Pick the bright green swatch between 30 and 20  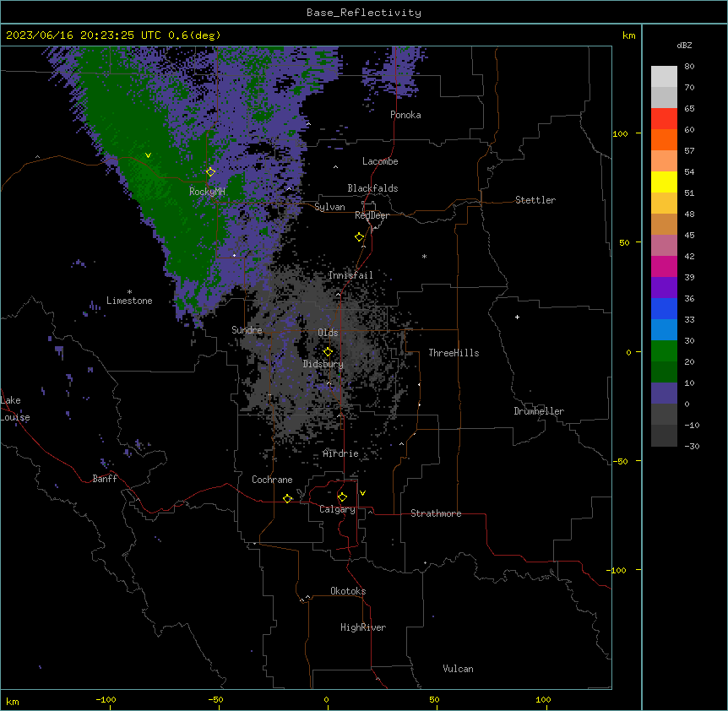pos(664,351)
